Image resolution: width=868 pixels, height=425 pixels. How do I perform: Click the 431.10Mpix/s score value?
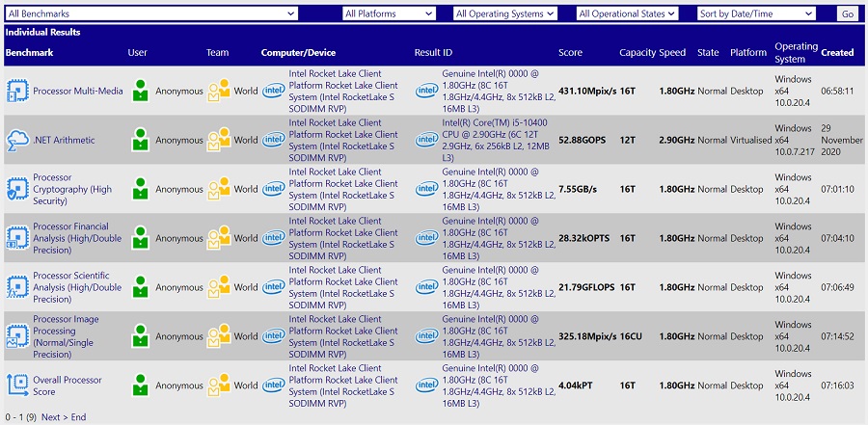(x=587, y=91)
